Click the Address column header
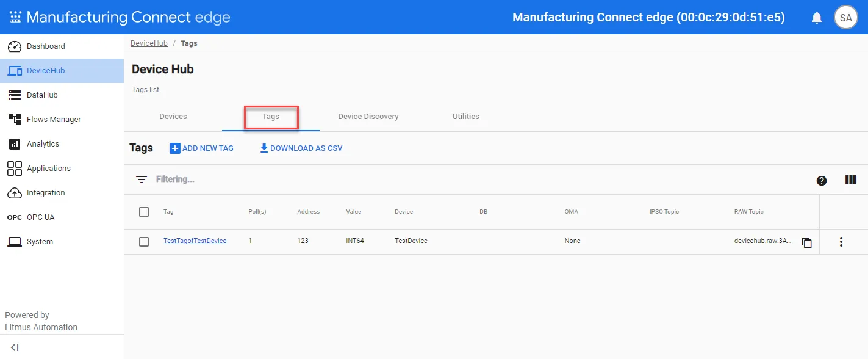 click(308, 212)
